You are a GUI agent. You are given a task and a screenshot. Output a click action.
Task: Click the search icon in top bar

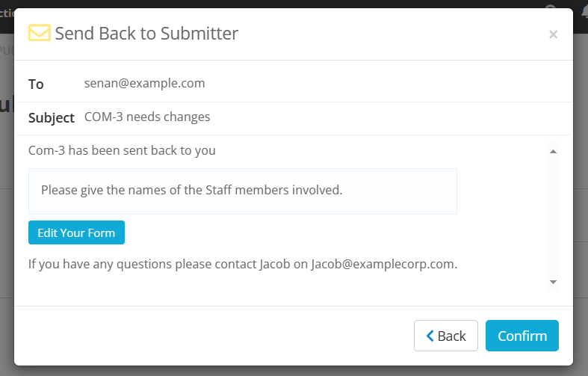551,4
